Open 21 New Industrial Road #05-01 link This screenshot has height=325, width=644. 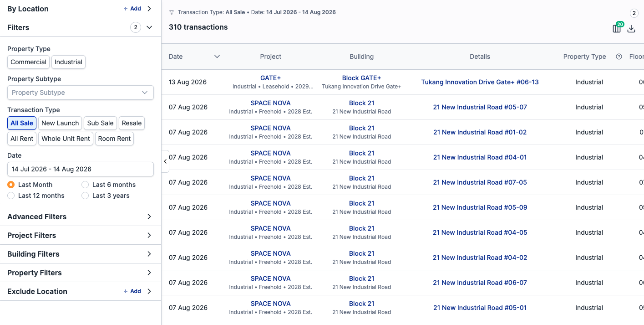(480, 308)
